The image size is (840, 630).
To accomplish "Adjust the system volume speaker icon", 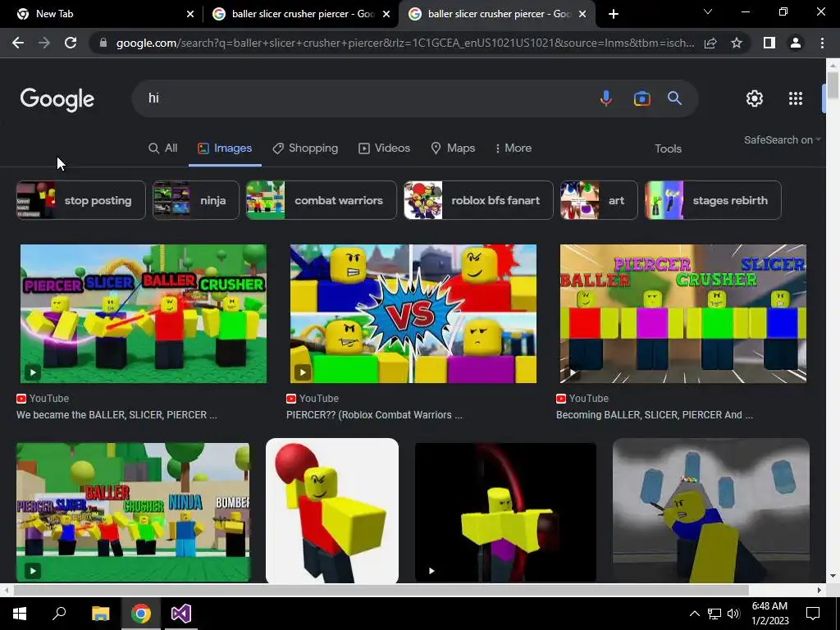I will (733, 614).
